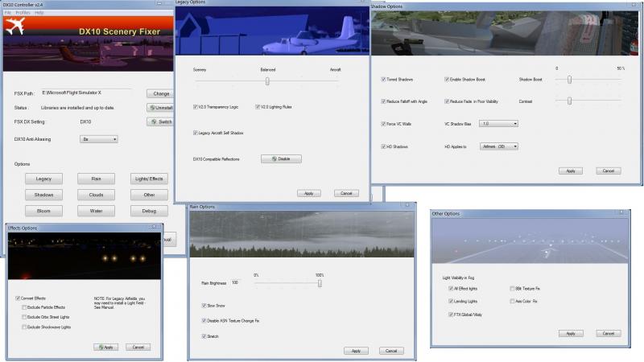The height and width of the screenshot is (362, 644).
Task: Open the Profiles menu
Action: (x=23, y=13)
